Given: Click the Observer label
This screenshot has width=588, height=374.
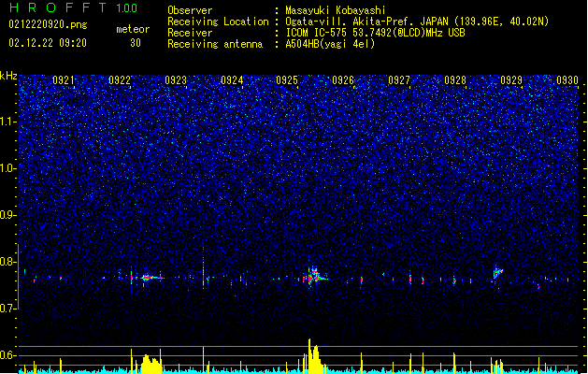Looking at the screenshot, I should 190,10.
